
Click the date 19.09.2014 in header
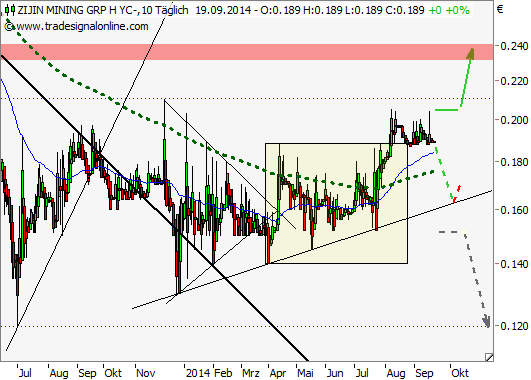point(224,10)
